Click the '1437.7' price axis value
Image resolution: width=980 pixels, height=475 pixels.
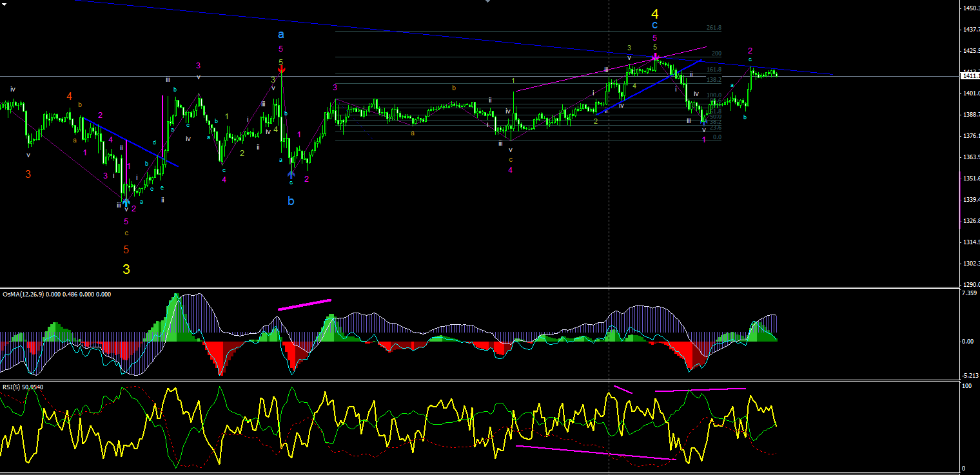click(x=971, y=30)
